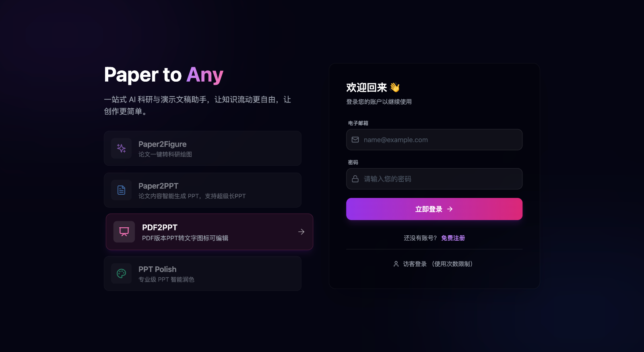
Task: Click the arrow inside the 立即登录 button
Action: click(x=450, y=209)
